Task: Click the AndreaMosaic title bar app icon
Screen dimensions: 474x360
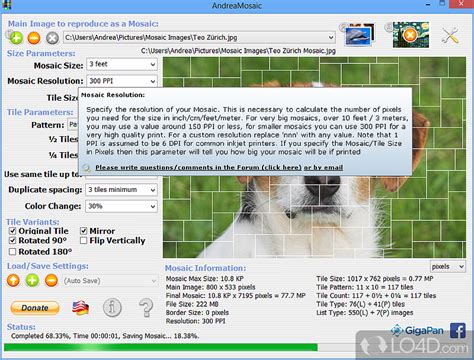Action: tap(6, 5)
